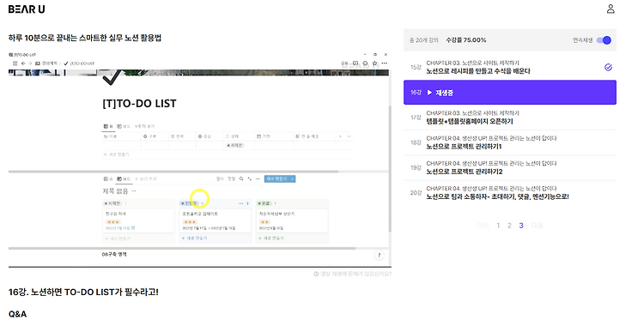Select lecture list page 3
644x326 pixels.
pos(521,226)
